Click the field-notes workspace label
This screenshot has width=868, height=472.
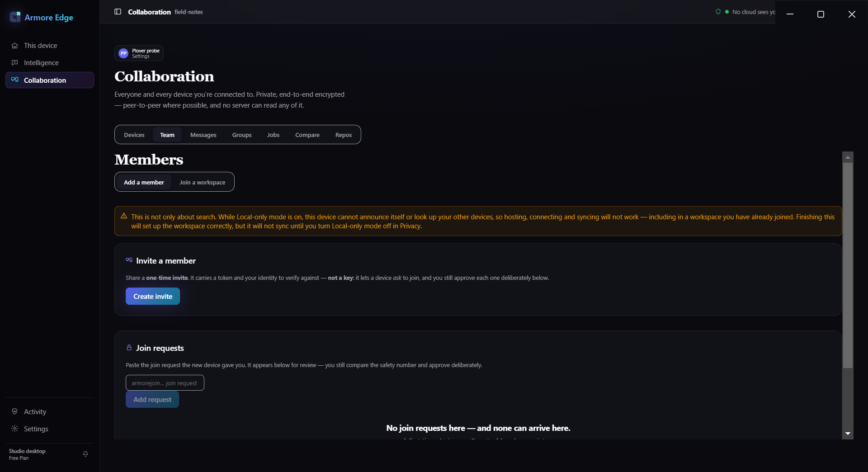pyautogui.click(x=189, y=12)
